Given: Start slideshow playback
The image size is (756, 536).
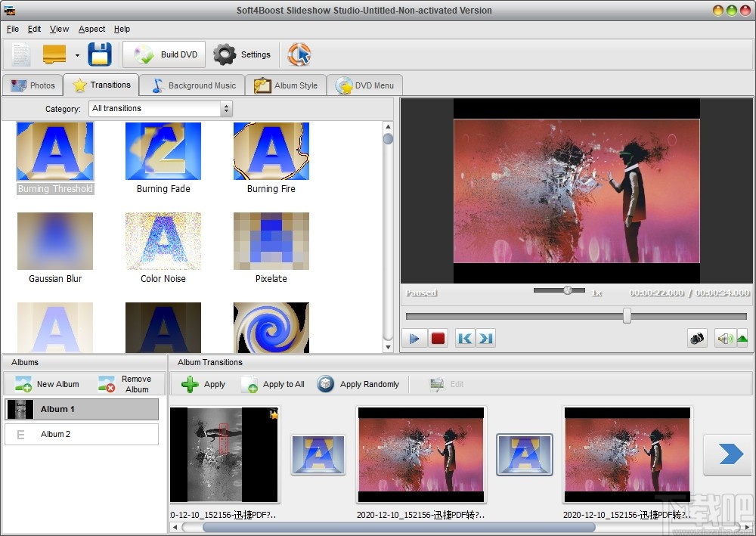Looking at the screenshot, I should pos(414,338).
